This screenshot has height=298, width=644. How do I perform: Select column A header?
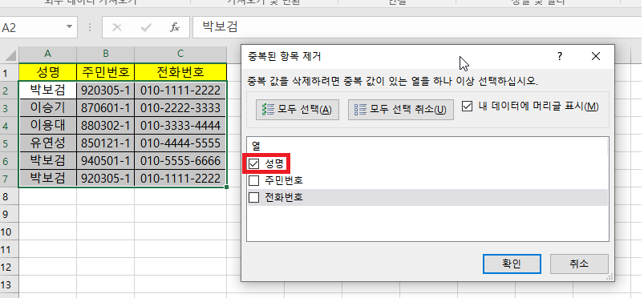coord(47,54)
